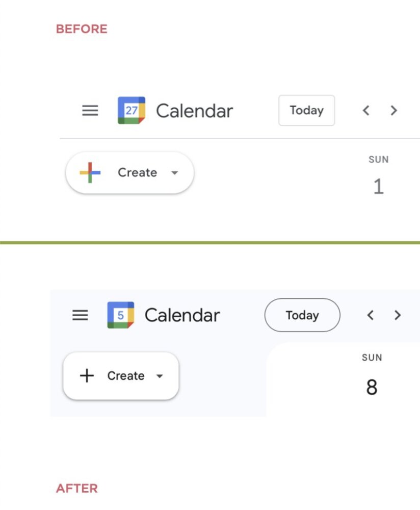Click the multicolored plus icon on Create
The width and height of the screenshot is (420, 510).
tap(90, 173)
